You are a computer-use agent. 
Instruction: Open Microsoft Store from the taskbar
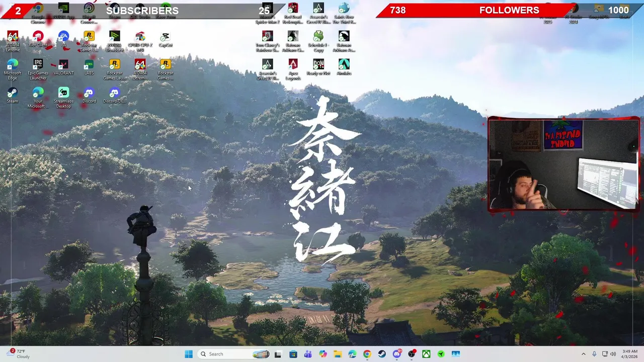(x=293, y=354)
